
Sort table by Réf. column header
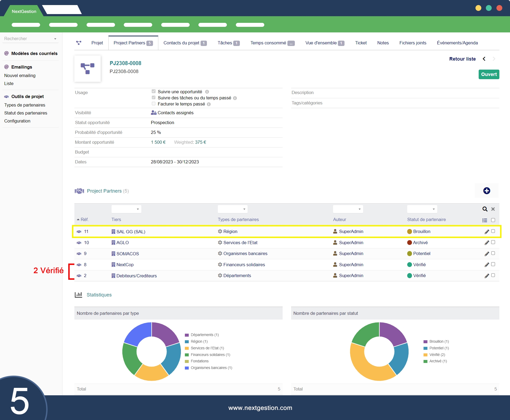pos(84,220)
